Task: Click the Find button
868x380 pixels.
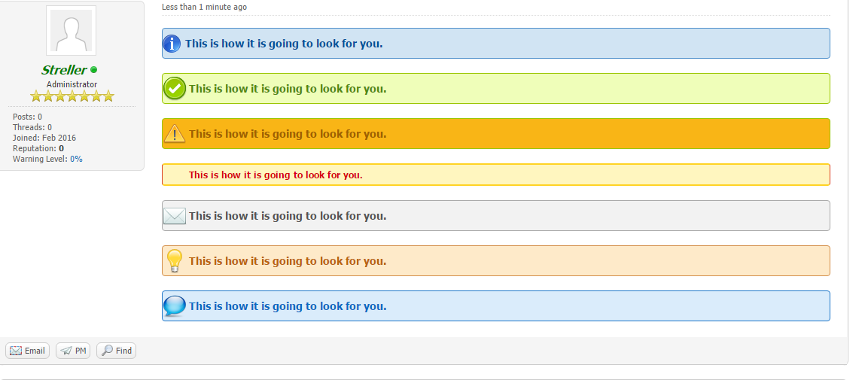Action: coord(116,351)
